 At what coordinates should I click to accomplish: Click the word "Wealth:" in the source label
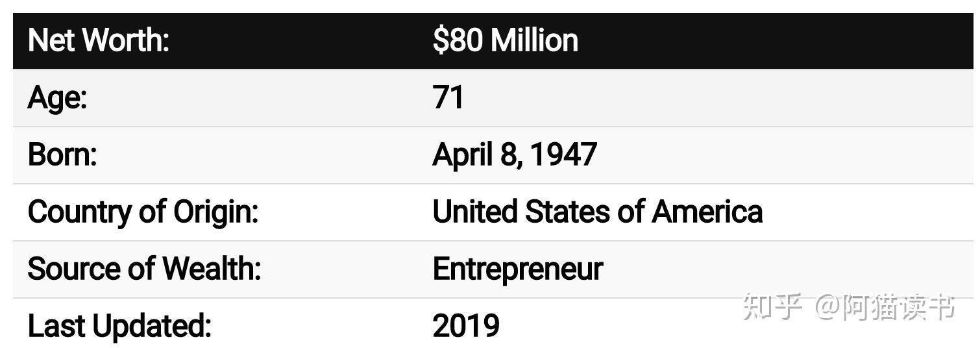point(211,269)
